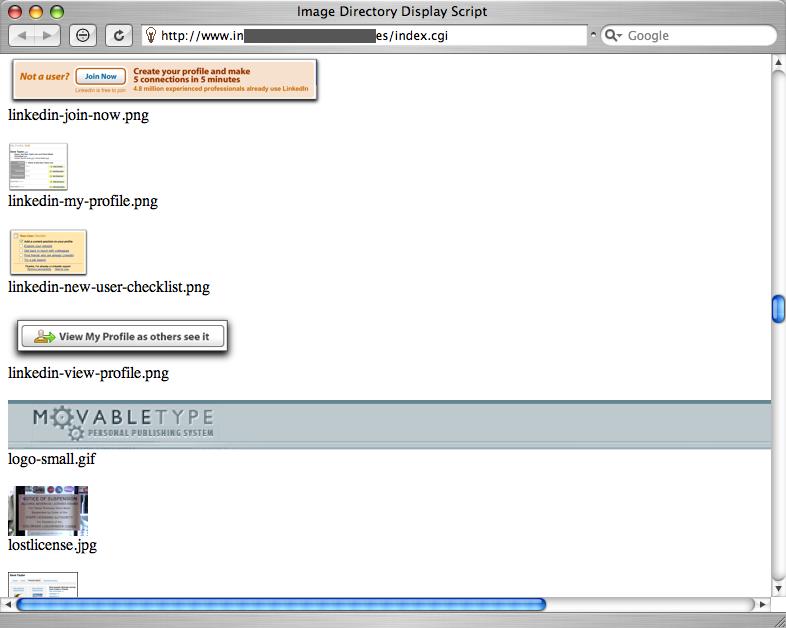Screen dimensions: 786x628
Task: Reload the page with the refresh button
Action: (x=119, y=36)
